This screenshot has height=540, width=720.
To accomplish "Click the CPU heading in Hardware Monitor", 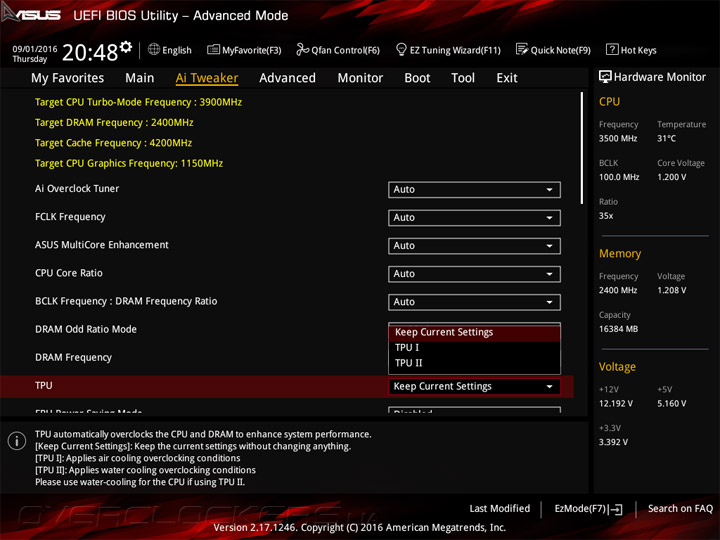I will click(x=609, y=101).
